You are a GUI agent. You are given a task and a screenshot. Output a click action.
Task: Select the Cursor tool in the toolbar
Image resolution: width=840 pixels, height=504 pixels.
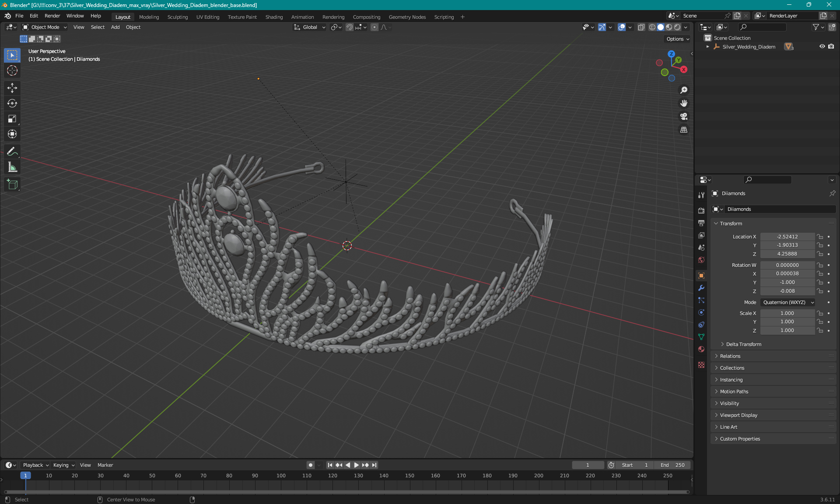click(12, 70)
